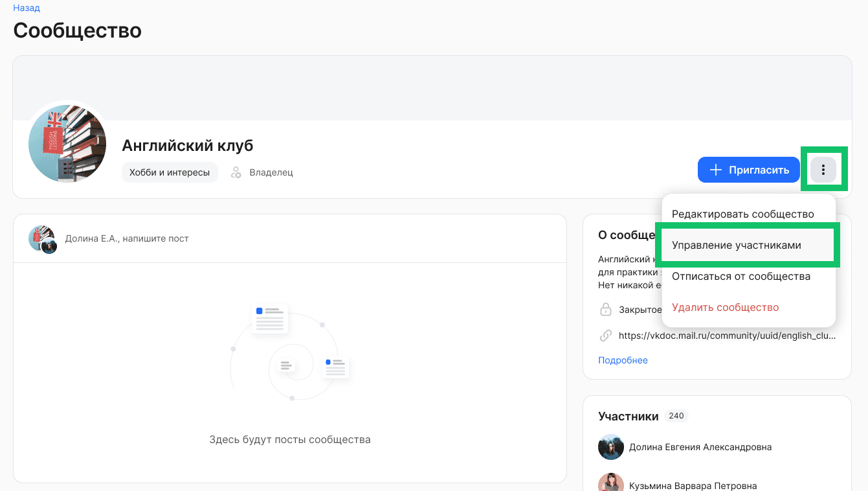Image resolution: width=868 pixels, height=491 pixels.
Task: Click the link chain icon beside URL
Action: click(606, 336)
